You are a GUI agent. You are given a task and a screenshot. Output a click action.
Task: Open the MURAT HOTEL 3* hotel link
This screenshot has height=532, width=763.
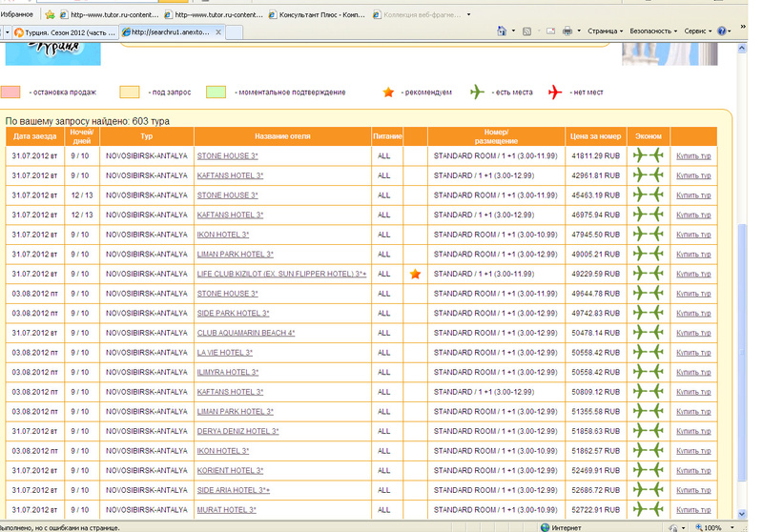pos(226,510)
